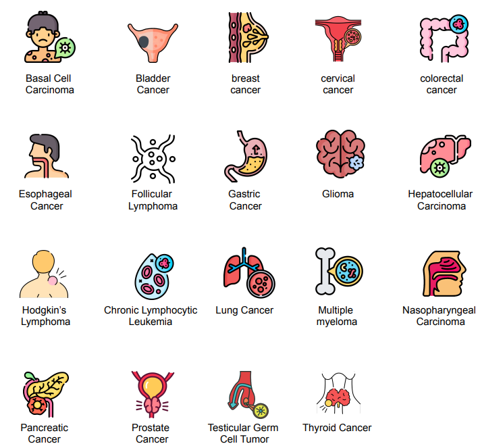Select the Gastric Cancer stomach icon

[246, 156]
